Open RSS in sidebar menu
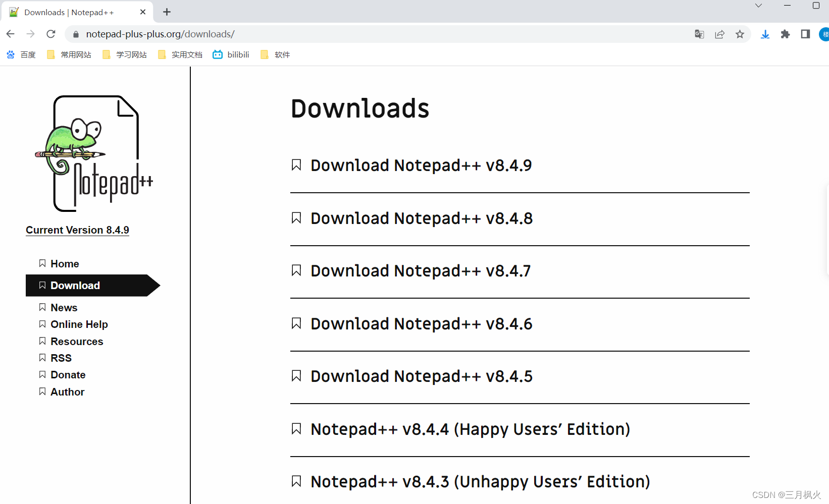Viewport: 829px width, 504px height. click(x=61, y=358)
